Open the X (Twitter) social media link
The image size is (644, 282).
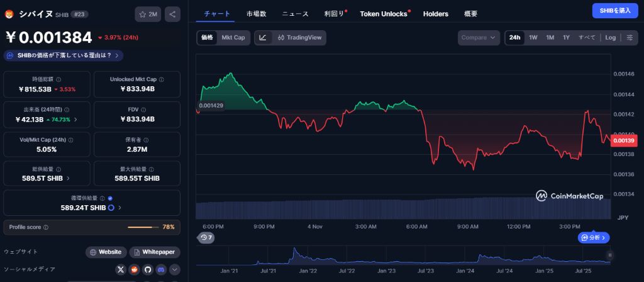(x=121, y=269)
